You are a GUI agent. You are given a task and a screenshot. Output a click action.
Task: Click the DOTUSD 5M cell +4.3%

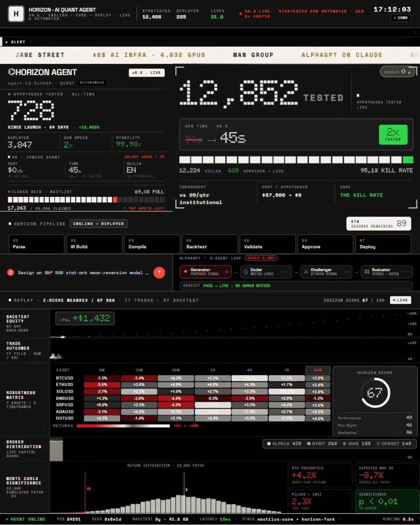[x=102, y=419]
